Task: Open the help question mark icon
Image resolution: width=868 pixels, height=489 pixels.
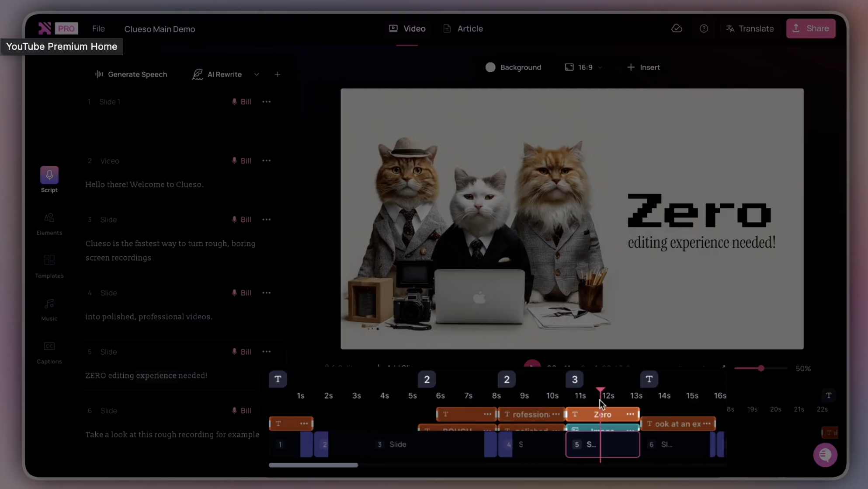Action: (x=704, y=28)
